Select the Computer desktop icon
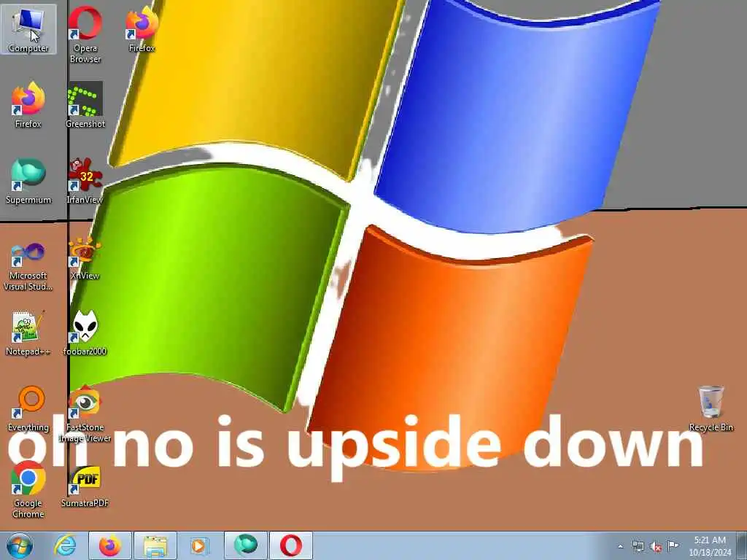The image size is (747, 560). tap(28, 29)
